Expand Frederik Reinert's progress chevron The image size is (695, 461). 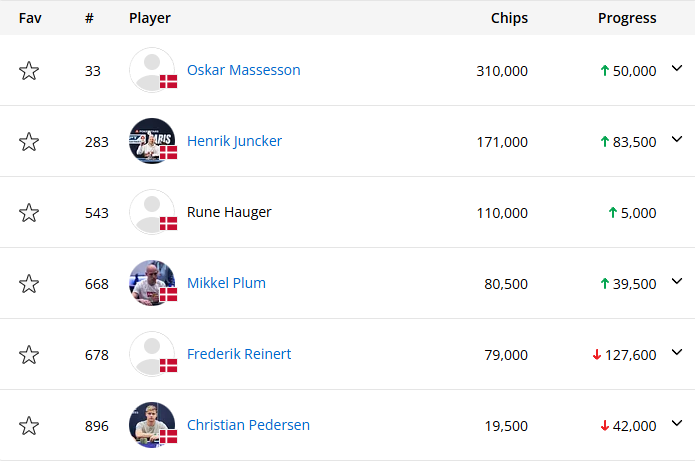pyautogui.click(x=677, y=354)
